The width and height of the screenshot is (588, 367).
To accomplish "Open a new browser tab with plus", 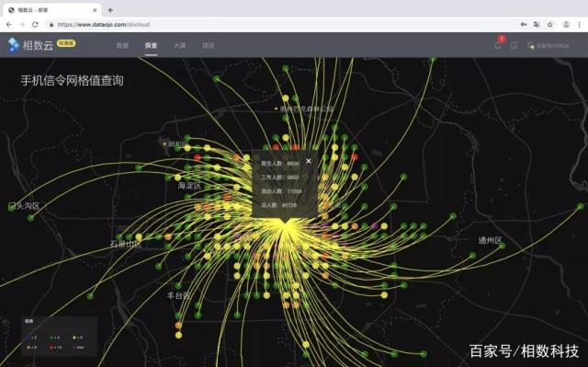I will [x=110, y=10].
